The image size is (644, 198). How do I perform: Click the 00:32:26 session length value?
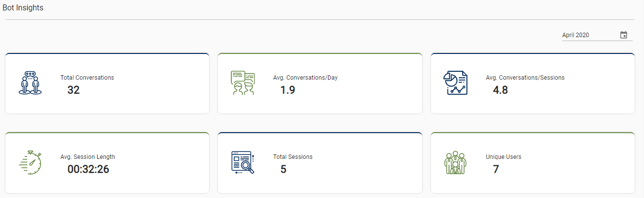point(88,169)
